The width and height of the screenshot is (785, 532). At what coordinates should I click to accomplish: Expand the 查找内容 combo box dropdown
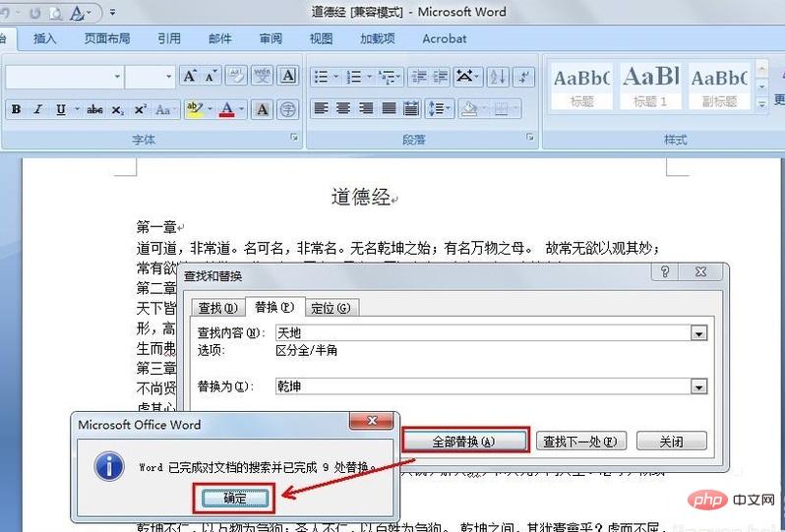[698, 333]
